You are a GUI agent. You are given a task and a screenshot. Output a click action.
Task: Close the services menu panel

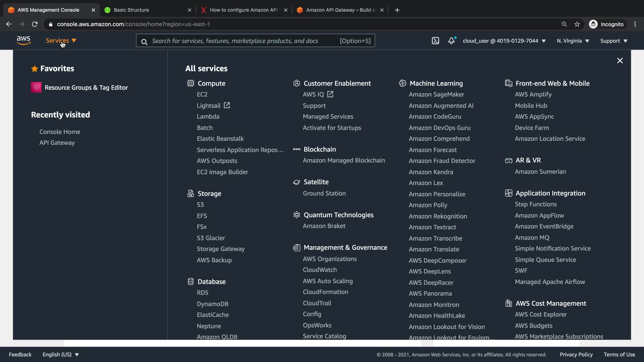pos(620,61)
